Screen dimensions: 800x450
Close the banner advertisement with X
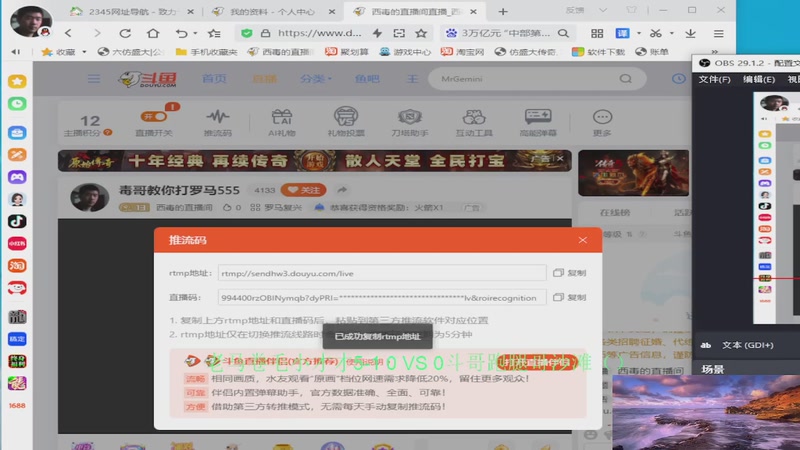pyautogui.click(x=560, y=159)
